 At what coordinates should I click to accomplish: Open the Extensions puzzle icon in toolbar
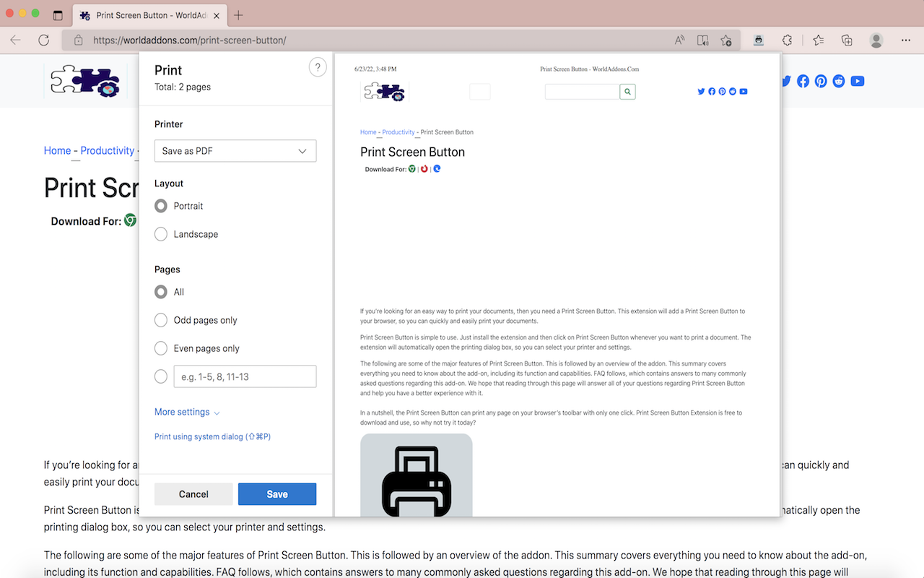[x=788, y=40]
